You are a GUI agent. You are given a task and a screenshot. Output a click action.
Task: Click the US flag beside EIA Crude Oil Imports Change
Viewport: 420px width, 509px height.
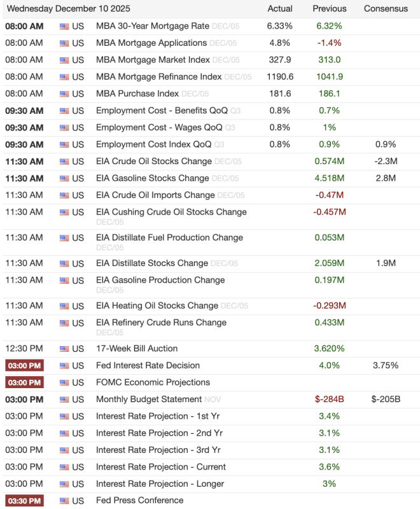point(64,195)
